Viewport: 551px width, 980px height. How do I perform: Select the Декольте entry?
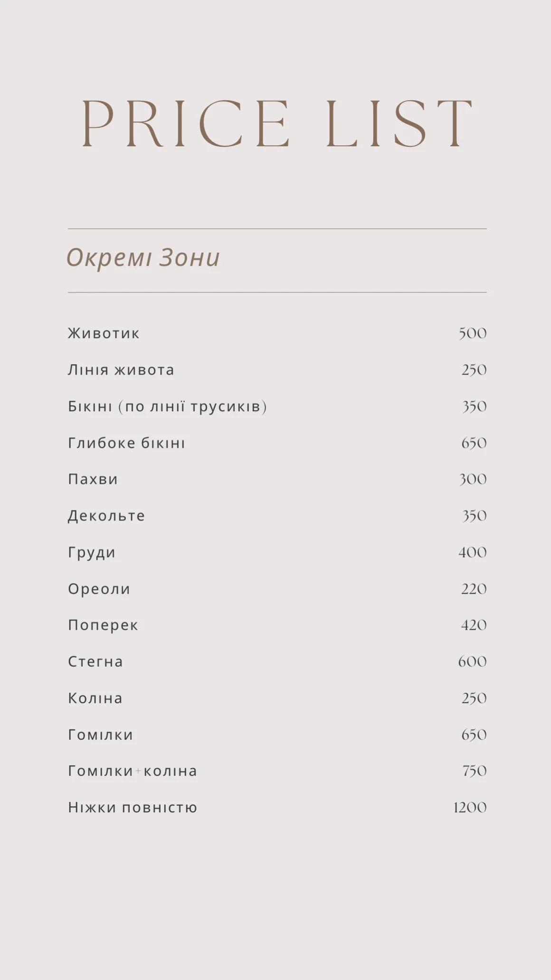(x=106, y=516)
